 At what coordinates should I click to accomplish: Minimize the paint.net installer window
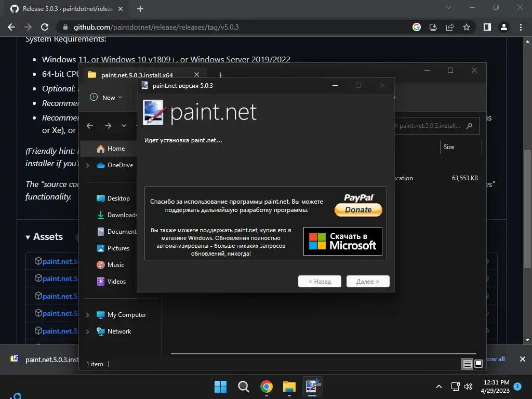[335, 86]
